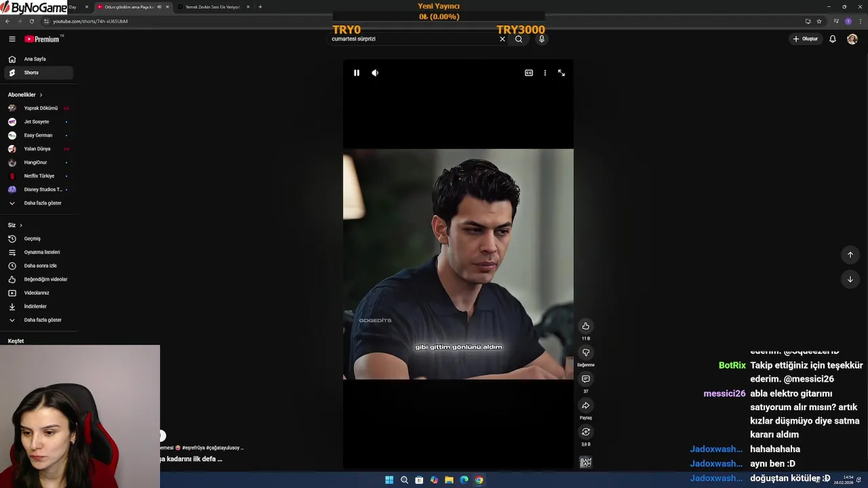Expand the Siz section header

coord(15,225)
